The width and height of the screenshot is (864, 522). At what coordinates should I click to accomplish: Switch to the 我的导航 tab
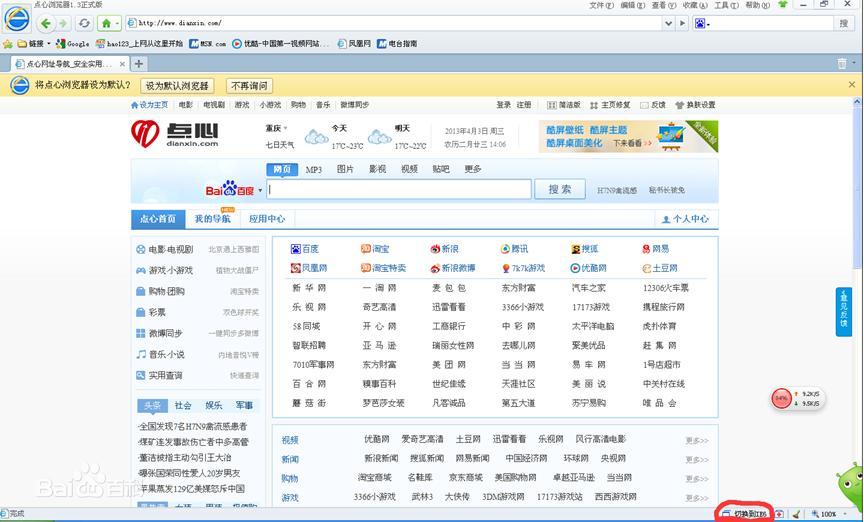tap(212, 219)
